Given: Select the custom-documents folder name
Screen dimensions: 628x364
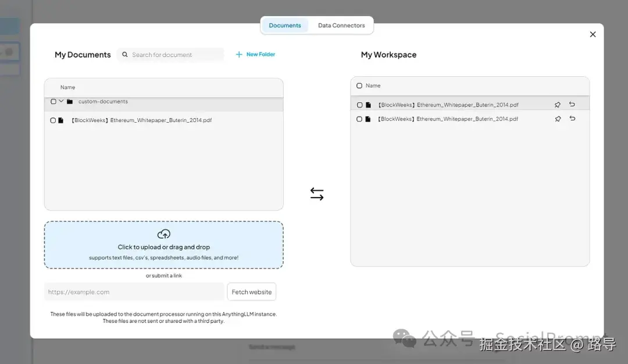Looking at the screenshot, I should pos(103,102).
